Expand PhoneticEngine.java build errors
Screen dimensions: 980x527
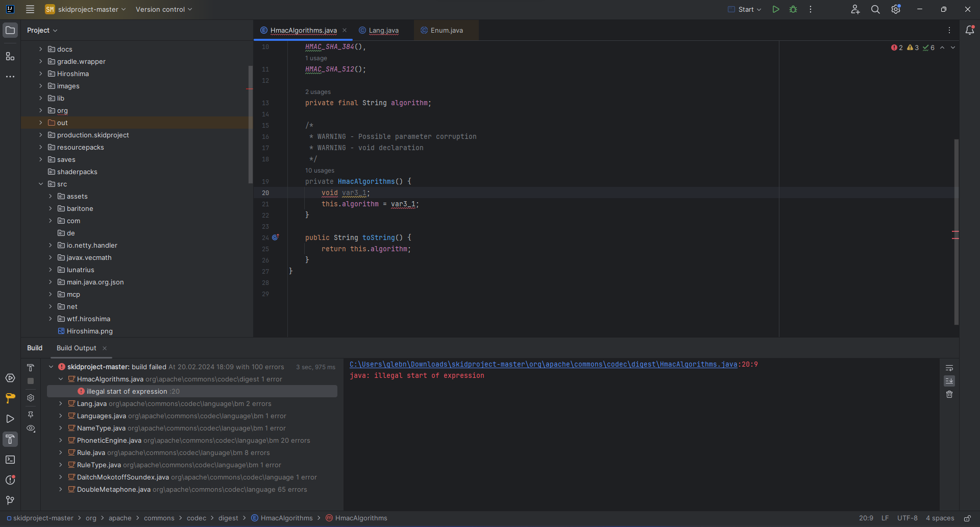[x=61, y=440]
